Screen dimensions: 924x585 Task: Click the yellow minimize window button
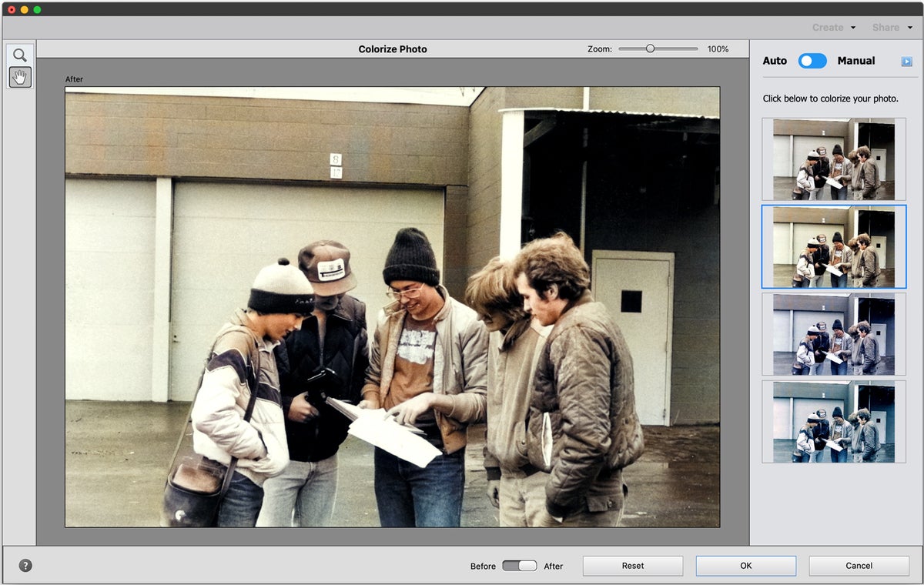tap(24, 9)
